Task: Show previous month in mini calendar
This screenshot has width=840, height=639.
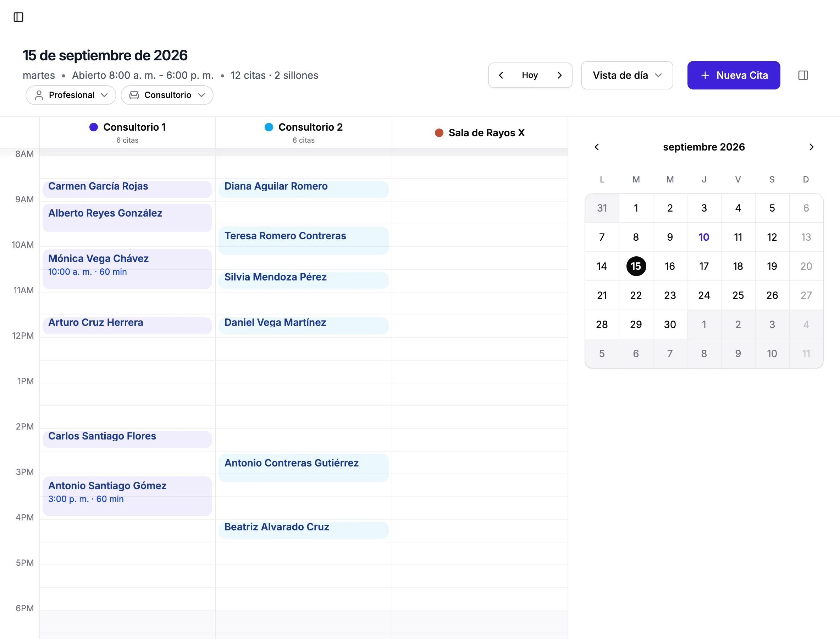Action: tap(597, 147)
